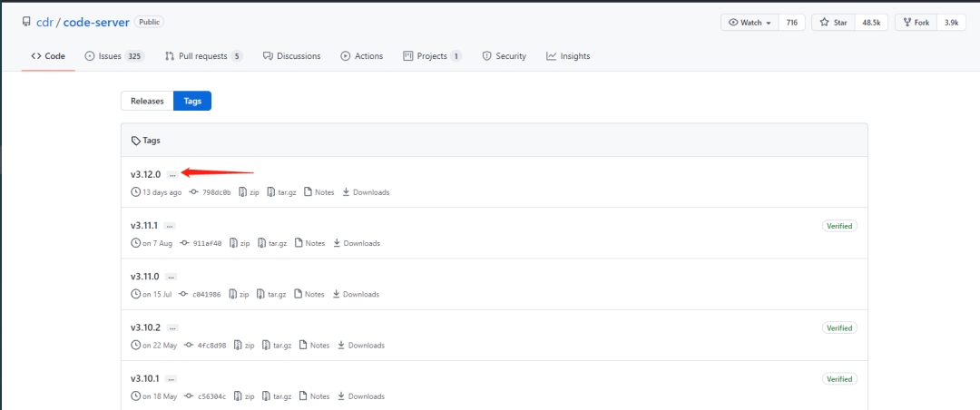Click the Verified badge for v3.11.1
Viewport: 980px width, 410px height.
click(x=839, y=226)
